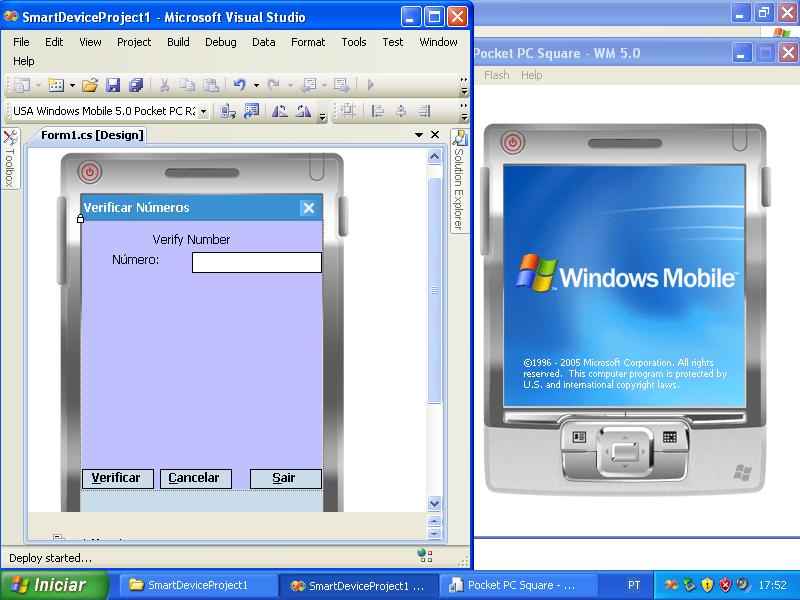The height and width of the screenshot is (600, 800).
Task: Click the Paste clipboard icon
Action: coord(211,85)
